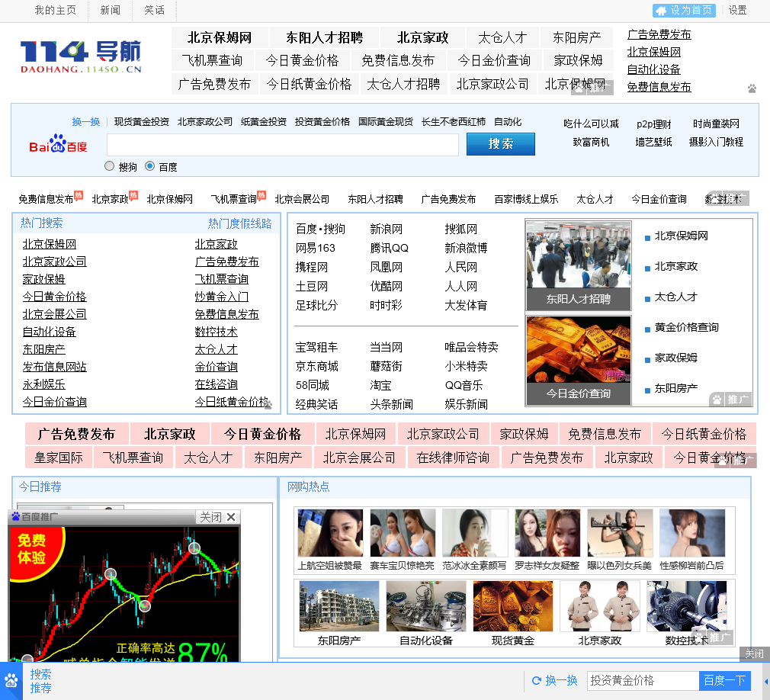Click the 搜索推荐 label in the bottom bar
This screenshot has height=700, width=770.
pos(40,681)
